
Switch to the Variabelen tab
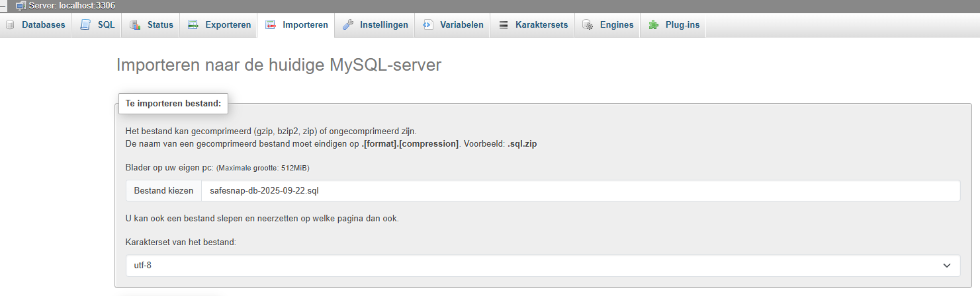[x=453, y=25]
